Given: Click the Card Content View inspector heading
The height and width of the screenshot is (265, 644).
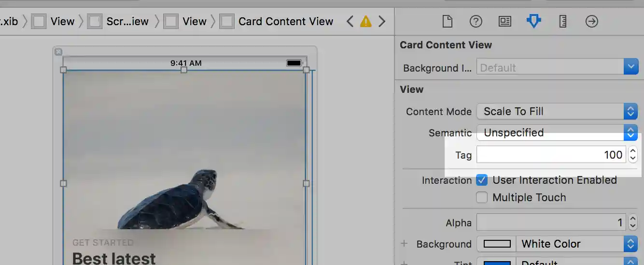Looking at the screenshot, I should coord(446,45).
